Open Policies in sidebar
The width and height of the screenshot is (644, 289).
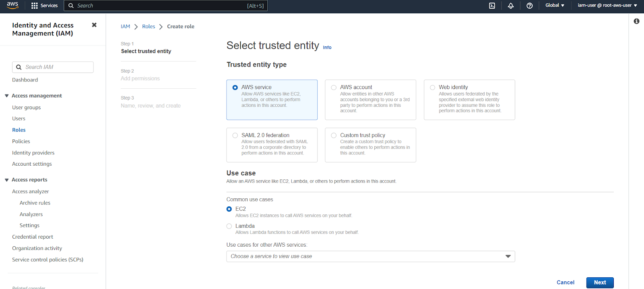coord(21,141)
